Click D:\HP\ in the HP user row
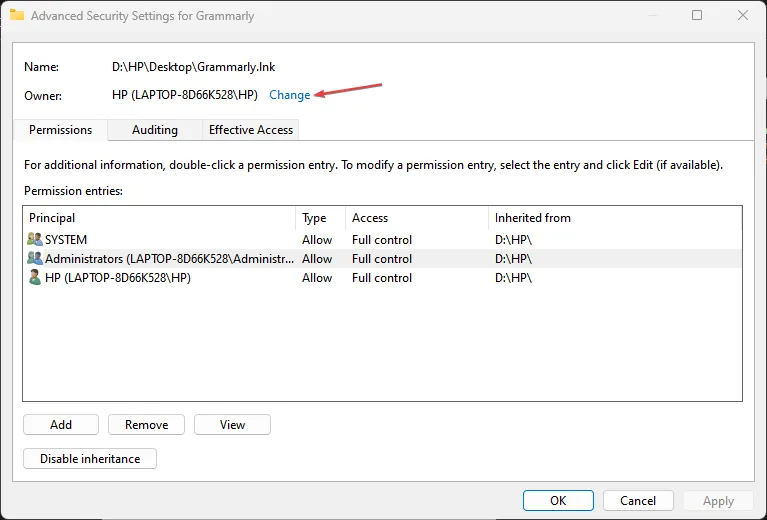Screen dimensions: 767x520 (x=513, y=278)
